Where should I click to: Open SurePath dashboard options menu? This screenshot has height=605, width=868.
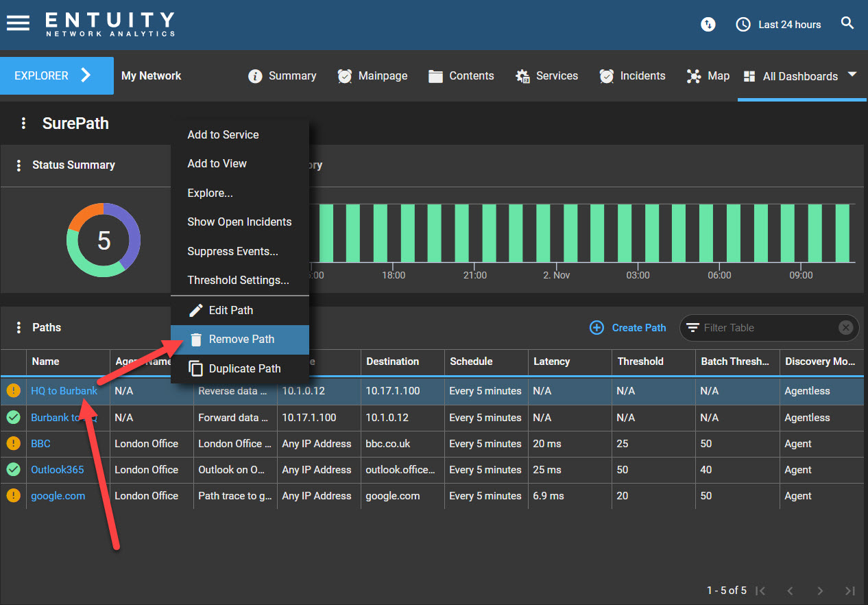[23, 123]
